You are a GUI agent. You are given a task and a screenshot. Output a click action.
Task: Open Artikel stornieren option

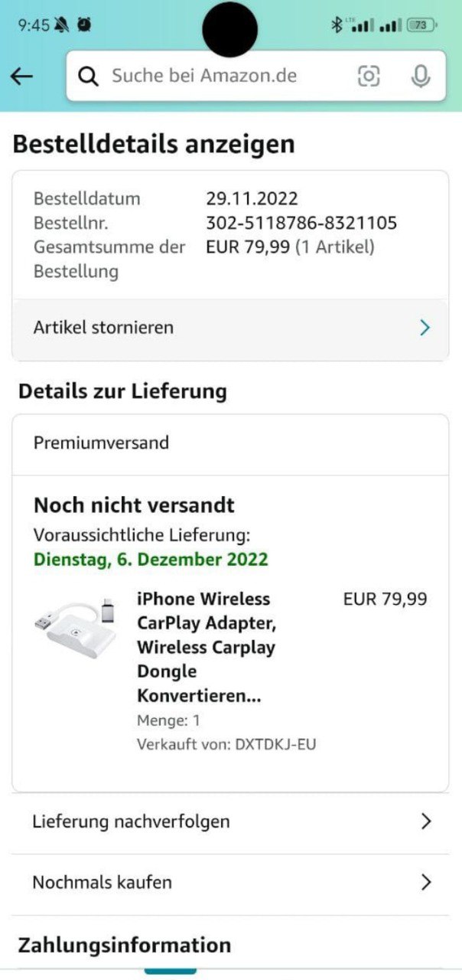[104, 328]
